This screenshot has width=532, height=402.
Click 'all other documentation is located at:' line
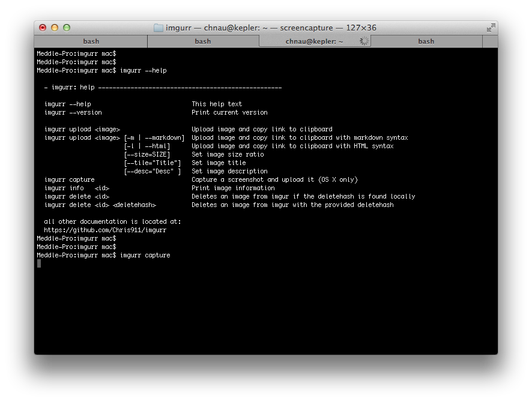113,221
